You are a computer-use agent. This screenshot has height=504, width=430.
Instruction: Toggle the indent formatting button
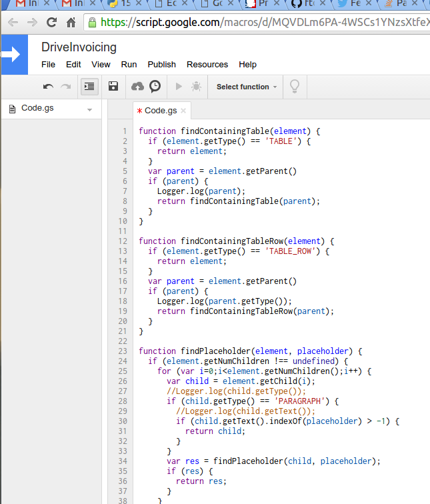[89, 87]
